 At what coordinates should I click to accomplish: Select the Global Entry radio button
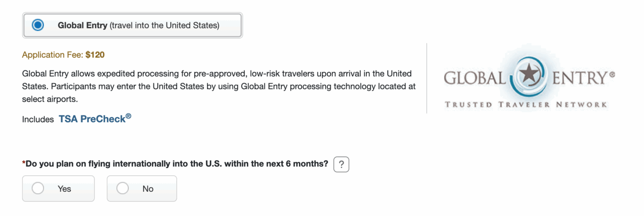point(38,25)
